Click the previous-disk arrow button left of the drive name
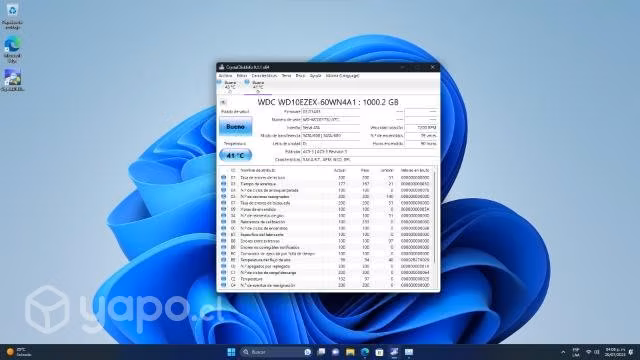The width and height of the screenshot is (640, 360). [223, 102]
